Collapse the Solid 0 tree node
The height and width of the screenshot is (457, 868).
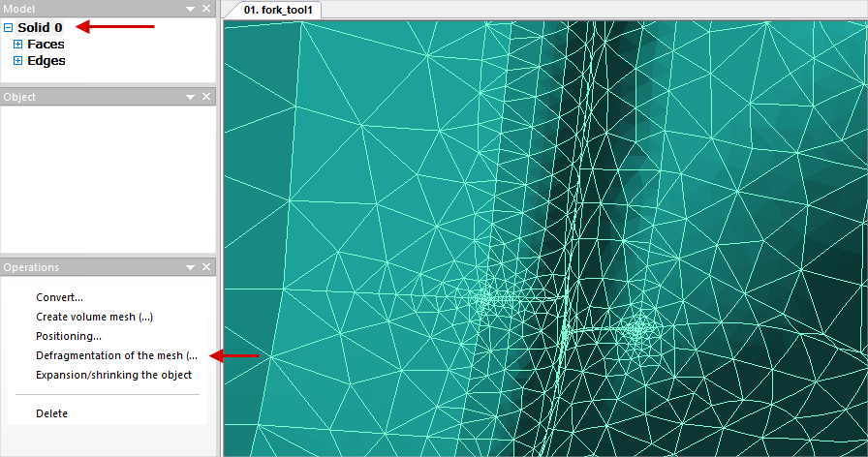[x=9, y=28]
